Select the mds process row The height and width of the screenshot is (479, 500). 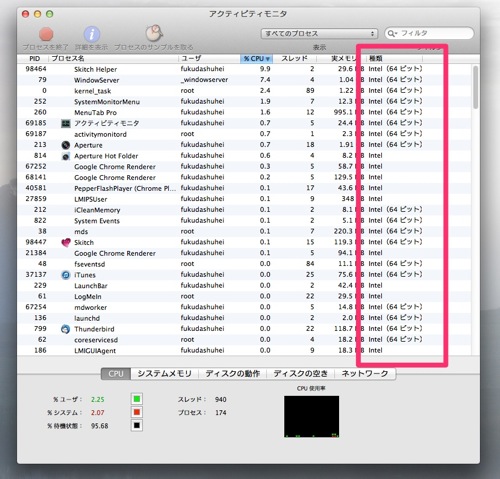point(244,232)
